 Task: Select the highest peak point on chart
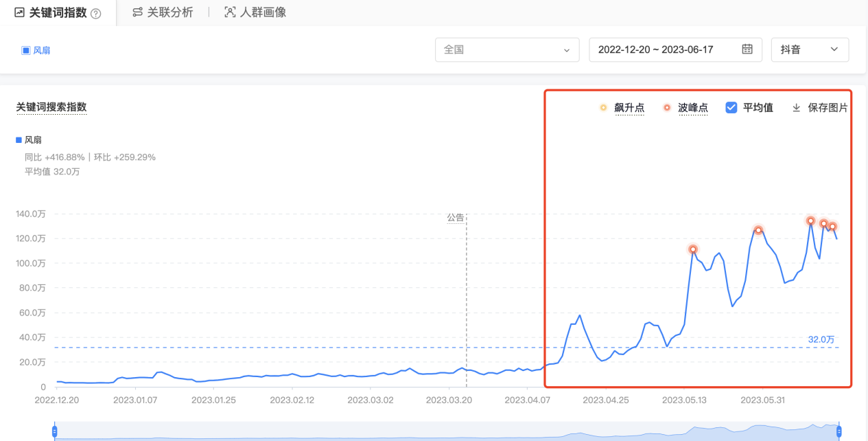tap(810, 221)
